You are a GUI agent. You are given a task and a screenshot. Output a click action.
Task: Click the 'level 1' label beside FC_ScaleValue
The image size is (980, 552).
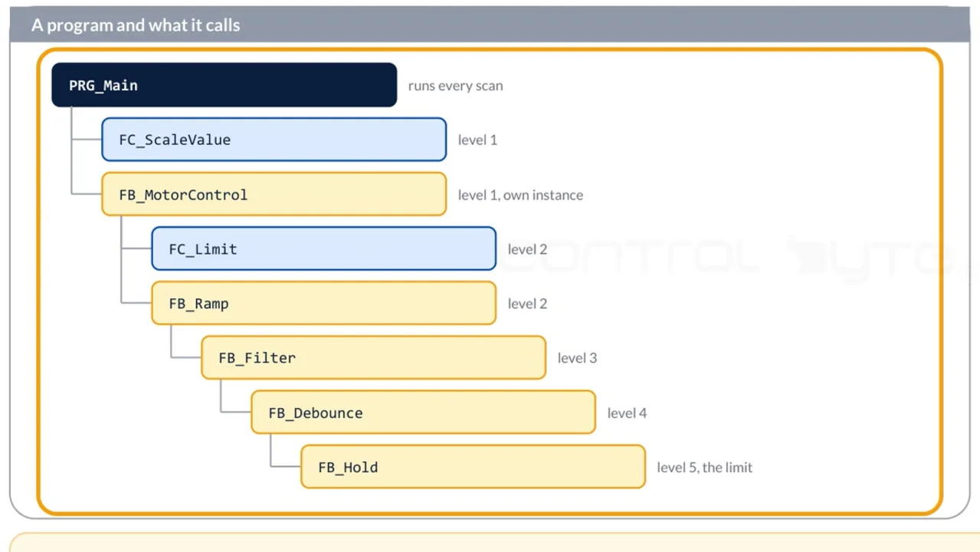coord(477,140)
